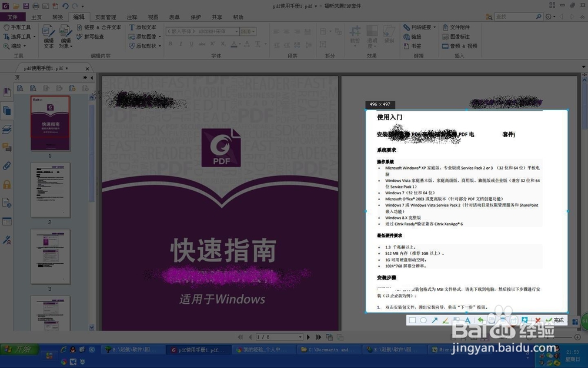
Task: Open the attachments paperclip panel in sidebar
Action: [x=6, y=166]
